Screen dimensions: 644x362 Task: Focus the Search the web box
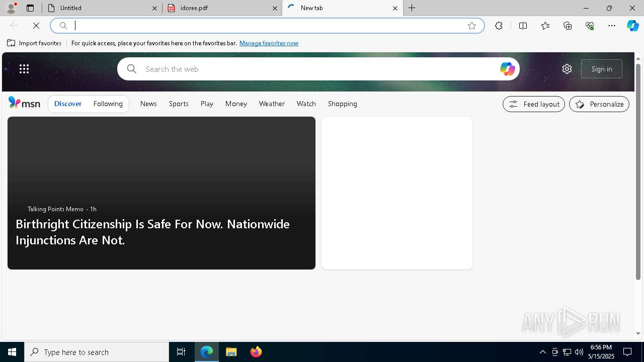pos(318,69)
